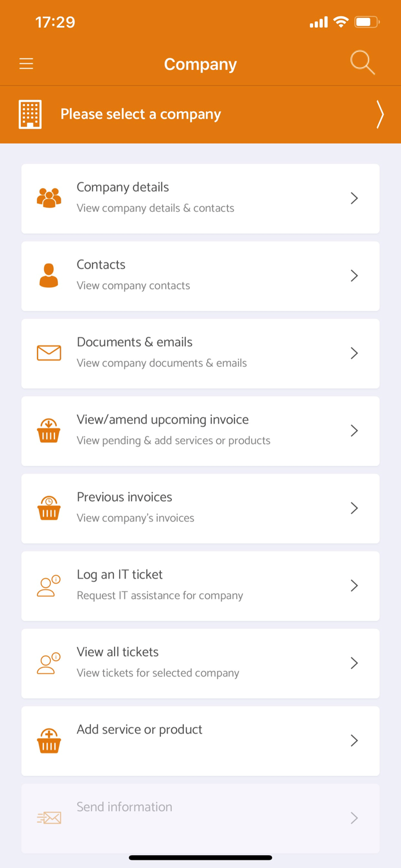Select the disabled Send information row

[200, 818]
